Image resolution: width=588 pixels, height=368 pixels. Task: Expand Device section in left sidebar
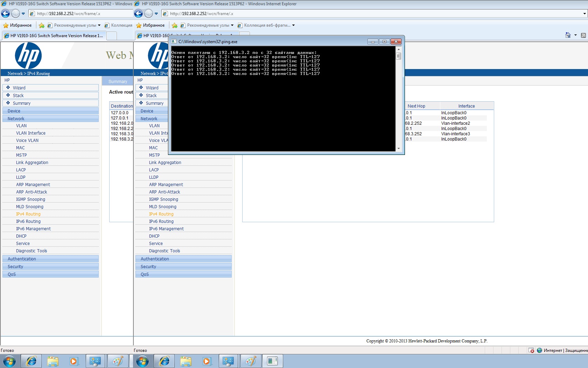(x=50, y=111)
